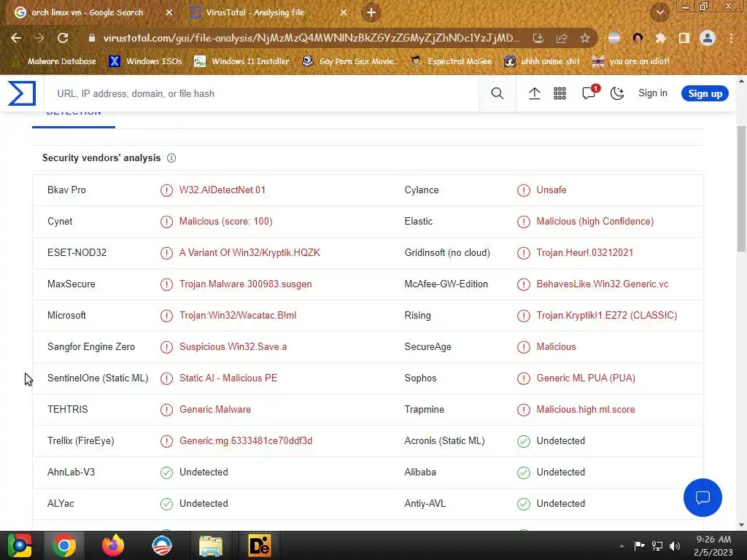Close the arch linux vm tab
Viewport: 747px width, 560px height.
169,13
